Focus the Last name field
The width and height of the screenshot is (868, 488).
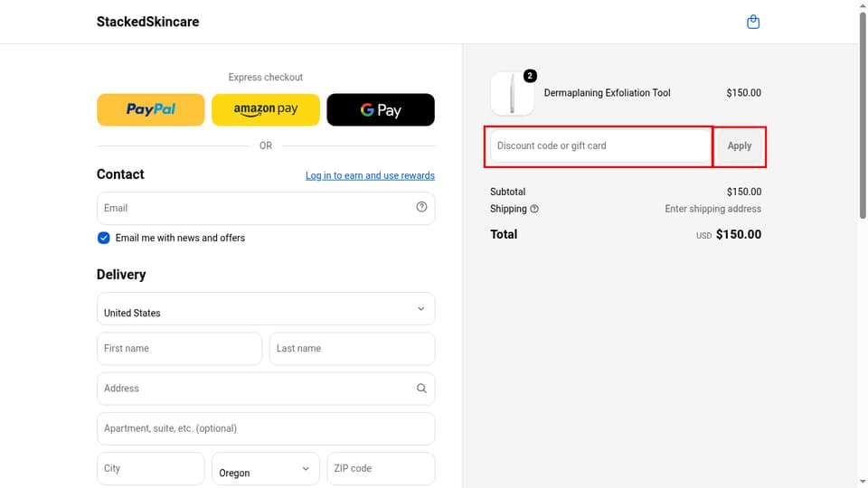click(x=352, y=349)
